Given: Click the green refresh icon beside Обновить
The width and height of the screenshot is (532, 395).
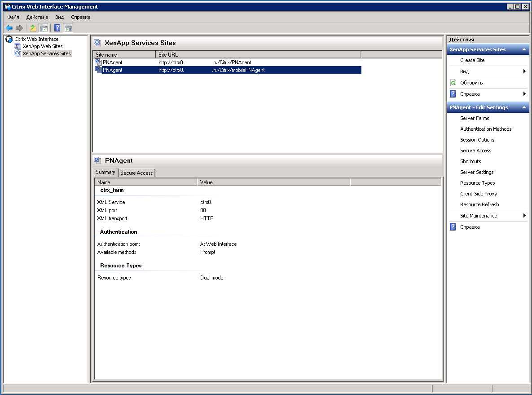Looking at the screenshot, I should [453, 83].
